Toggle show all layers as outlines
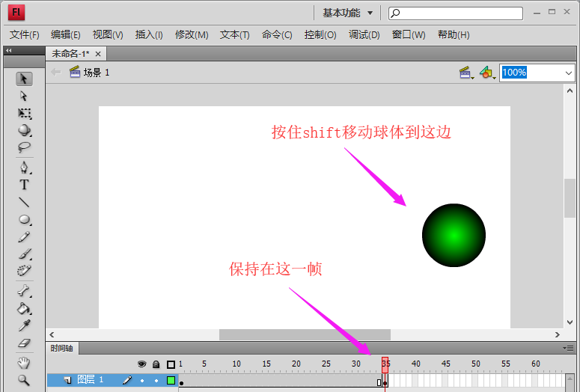580x392 pixels. [x=171, y=364]
